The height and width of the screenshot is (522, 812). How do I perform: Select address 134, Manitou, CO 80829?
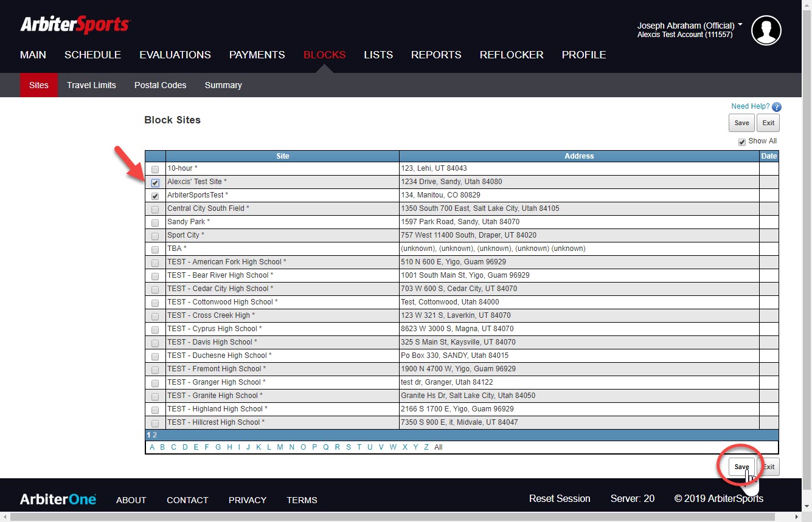tap(440, 195)
